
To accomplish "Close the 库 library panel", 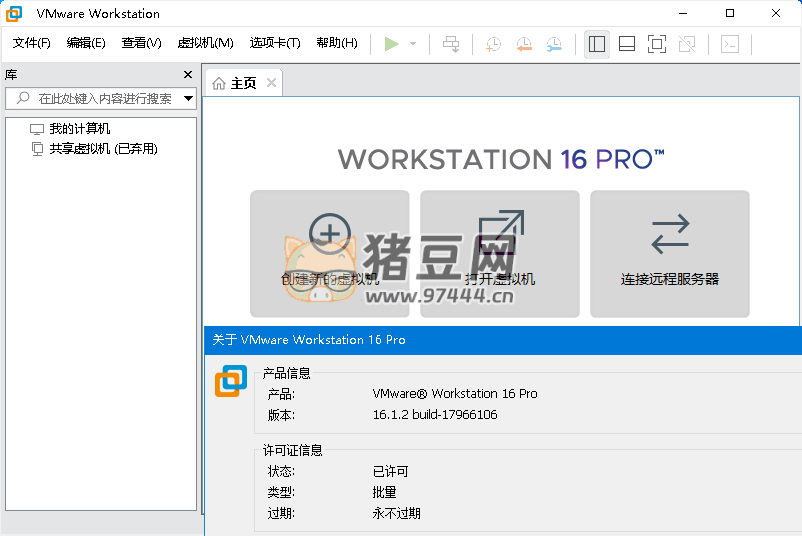I will pyautogui.click(x=188, y=75).
